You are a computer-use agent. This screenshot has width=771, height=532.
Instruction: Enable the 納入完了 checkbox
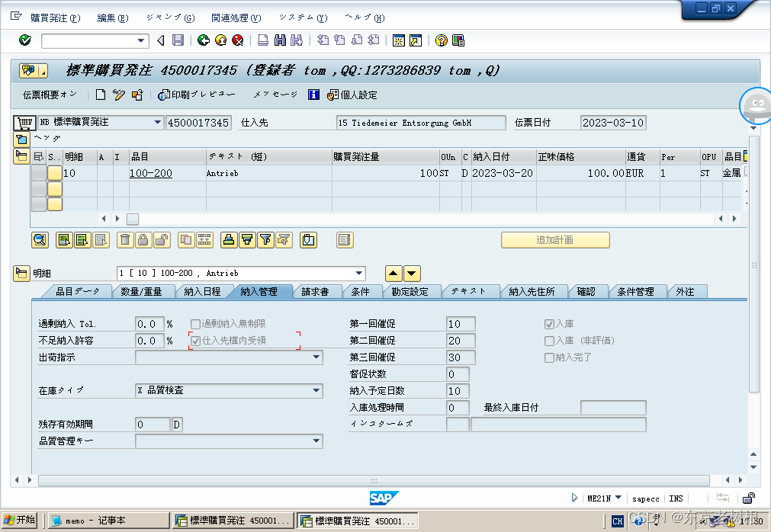pyautogui.click(x=548, y=357)
